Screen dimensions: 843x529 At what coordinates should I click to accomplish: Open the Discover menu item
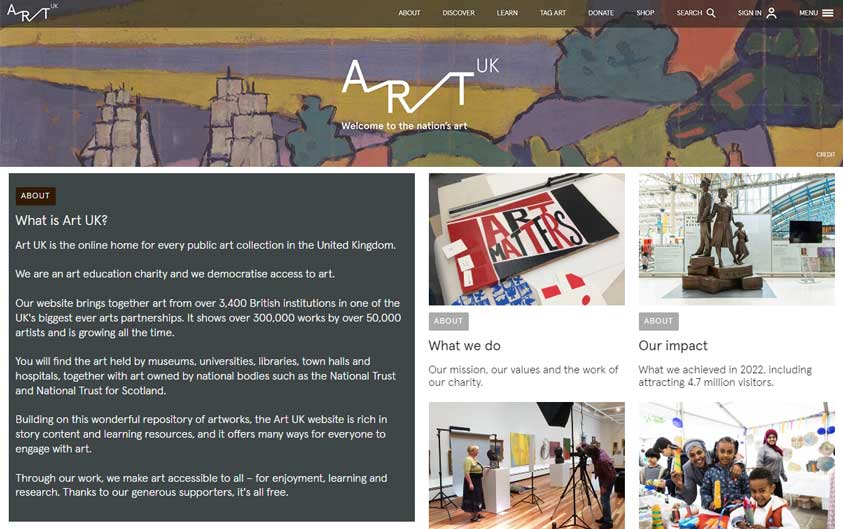coord(459,13)
